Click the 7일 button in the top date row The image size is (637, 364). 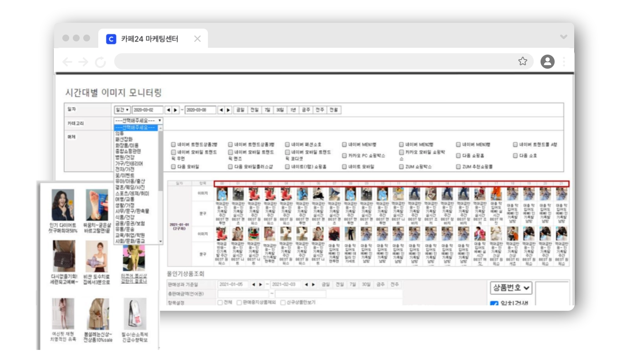(x=268, y=110)
